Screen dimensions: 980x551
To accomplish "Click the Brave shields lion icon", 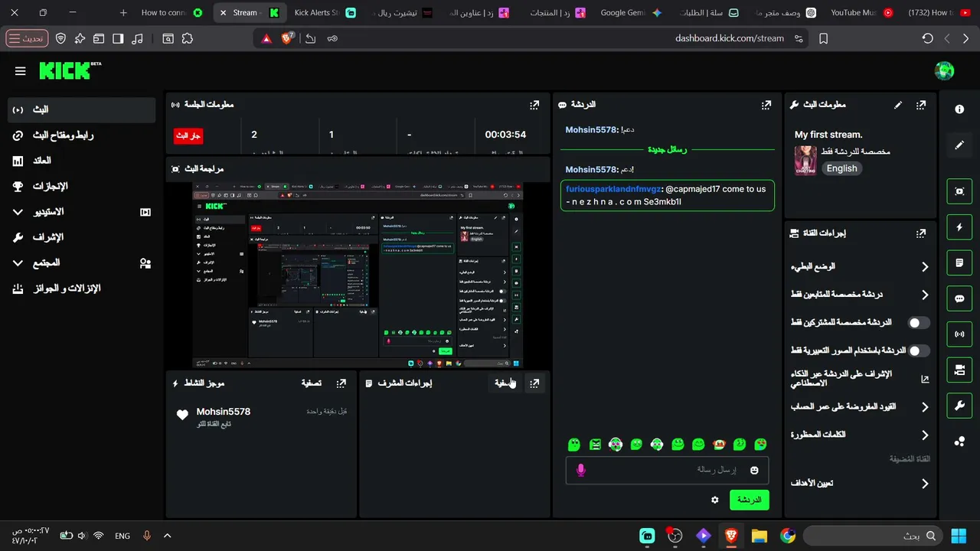I will click(288, 38).
